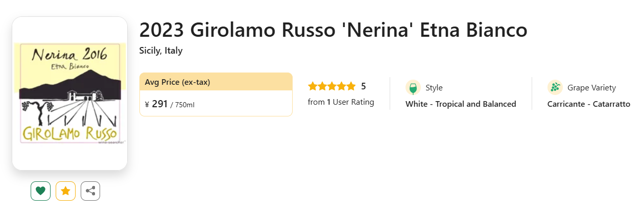Click the yellow star rate icon
Screen dimensions: 644x215
65,191
